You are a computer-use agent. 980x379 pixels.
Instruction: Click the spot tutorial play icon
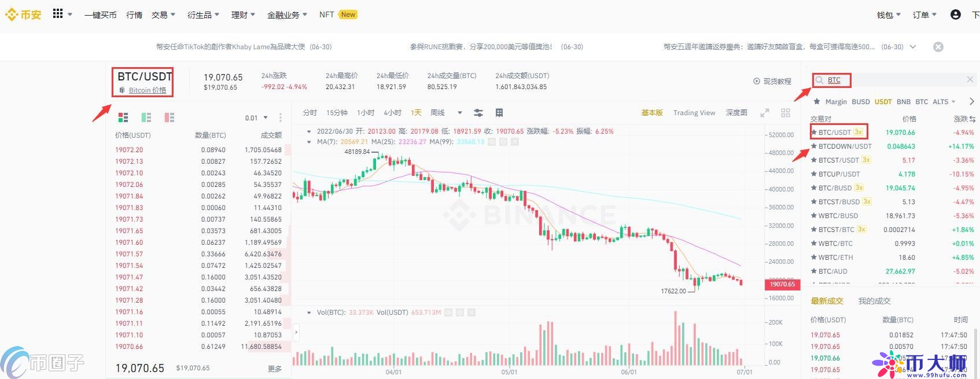pos(757,81)
